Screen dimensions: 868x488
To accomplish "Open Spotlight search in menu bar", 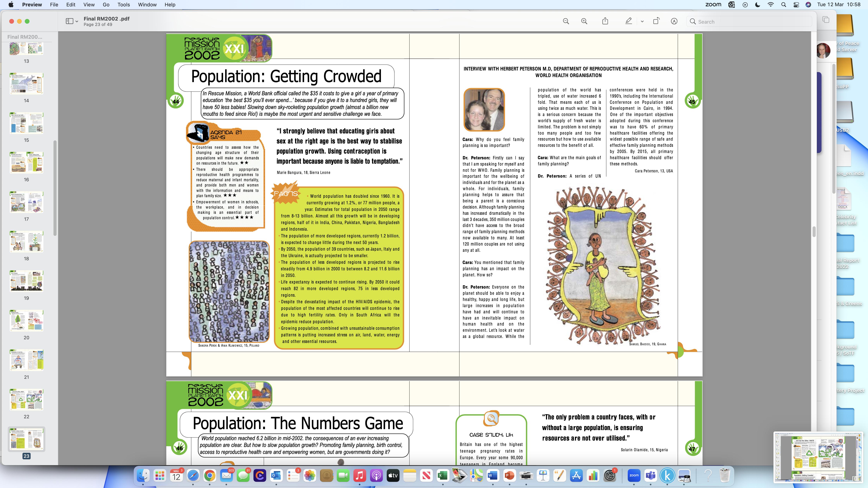I will tap(783, 5).
